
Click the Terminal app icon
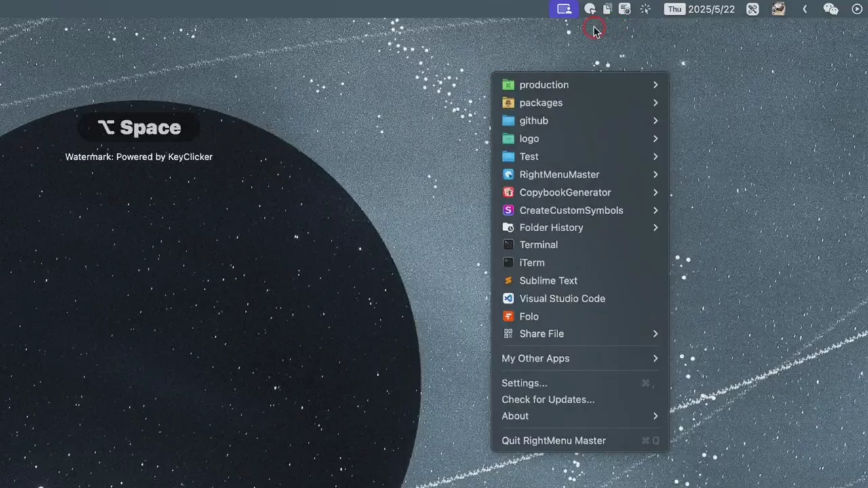[508, 245]
